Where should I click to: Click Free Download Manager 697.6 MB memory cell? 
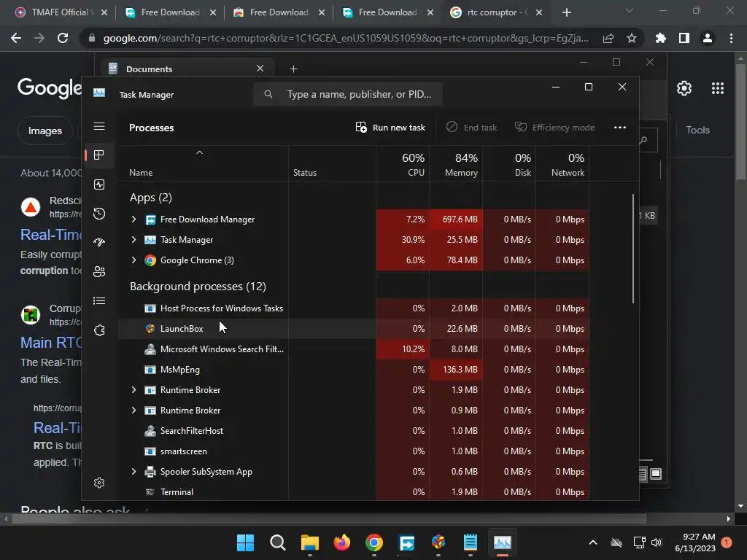tap(456, 219)
